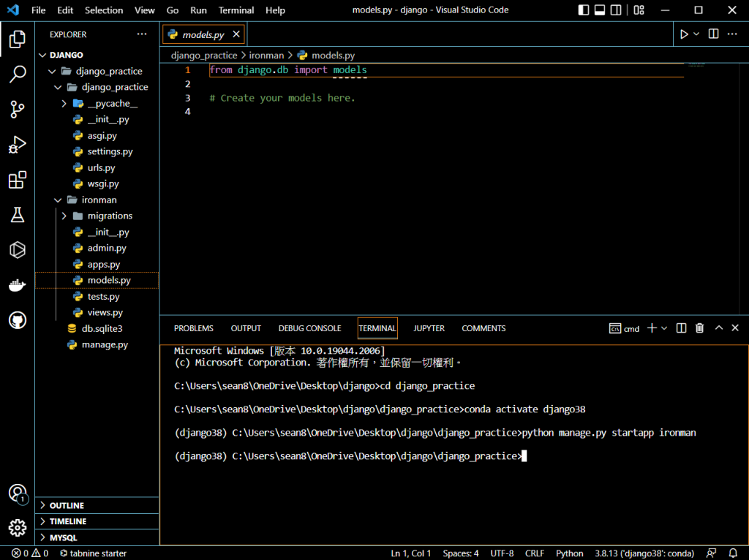Expand the migrations folder

pyautogui.click(x=64, y=216)
